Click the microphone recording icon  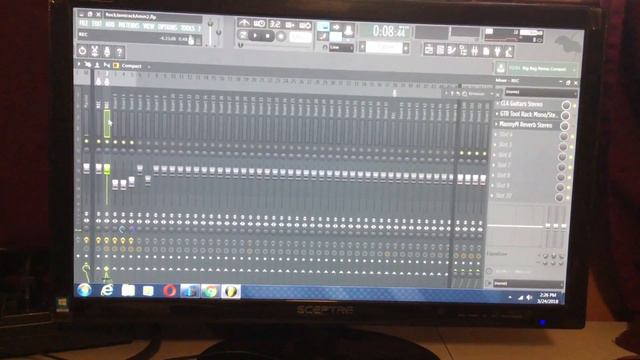click(x=107, y=52)
